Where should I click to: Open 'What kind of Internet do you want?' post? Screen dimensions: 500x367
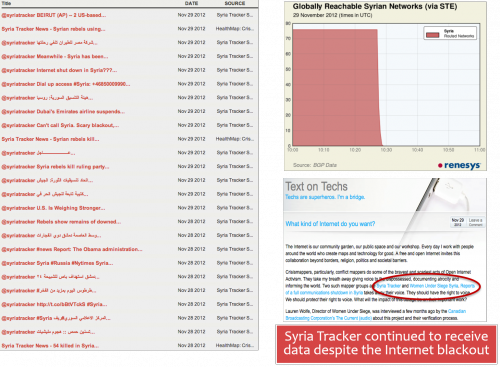(330, 224)
